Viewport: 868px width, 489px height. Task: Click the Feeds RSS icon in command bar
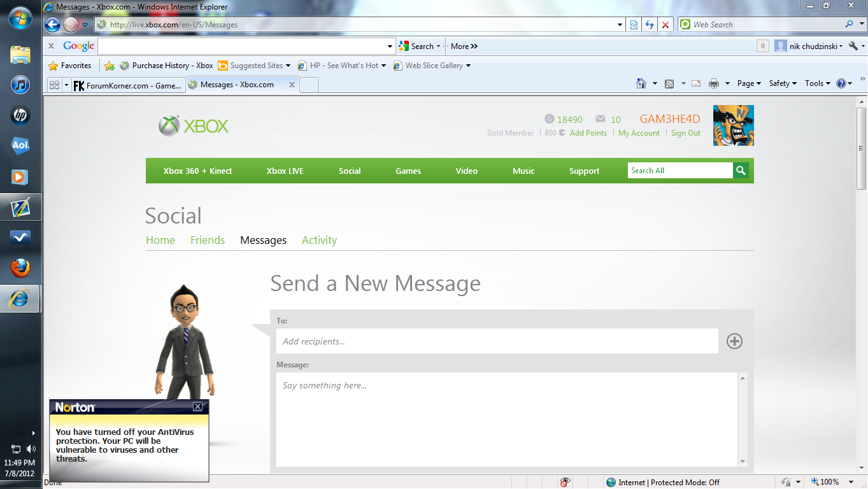click(669, 83)
